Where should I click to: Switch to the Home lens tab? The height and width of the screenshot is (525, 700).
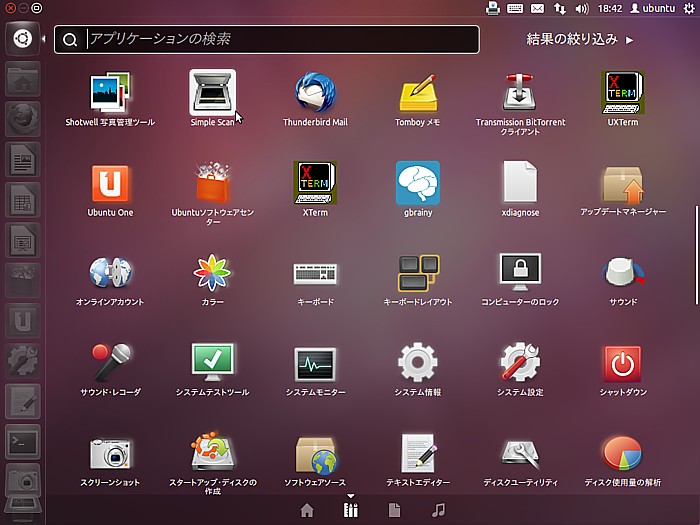(x=307, y=510)
